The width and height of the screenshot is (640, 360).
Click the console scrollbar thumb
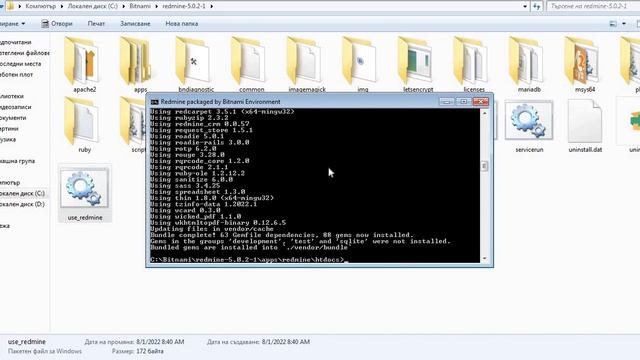484,166
